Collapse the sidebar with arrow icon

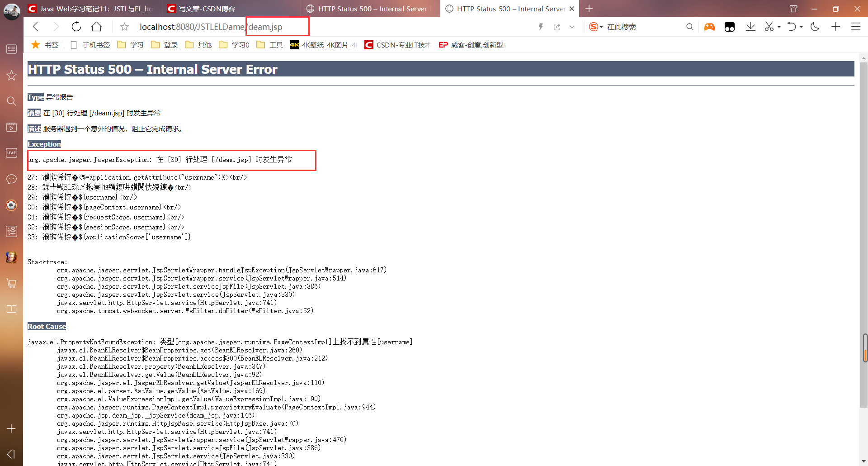tap(12, 454)
